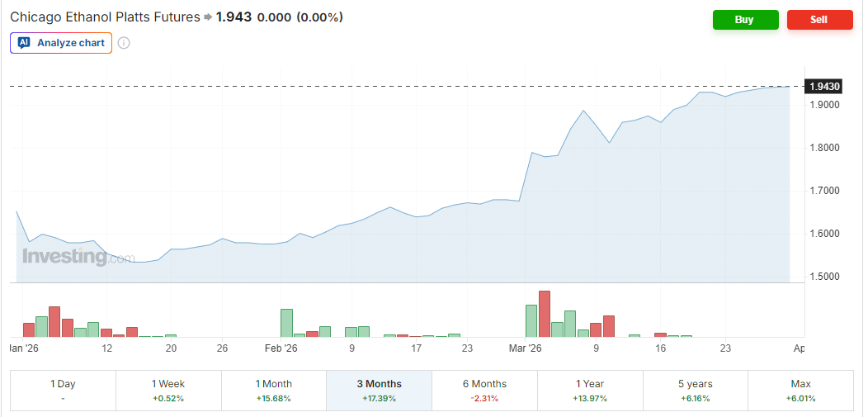Viewport: 868px width, 417px height.
Task: Select the 3 Months tab
Action: 380,391
